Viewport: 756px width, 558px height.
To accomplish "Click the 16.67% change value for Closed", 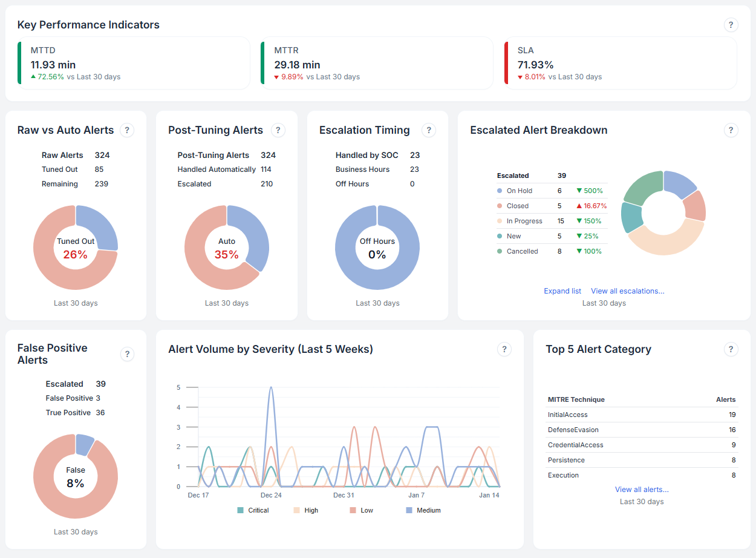I will (x=591, y=206).
